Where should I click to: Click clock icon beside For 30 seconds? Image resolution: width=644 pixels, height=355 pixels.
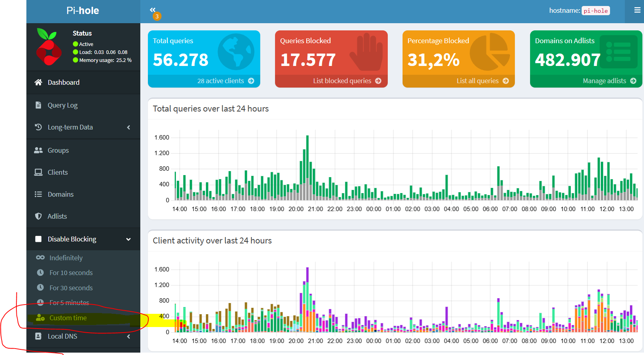(40, 287)
